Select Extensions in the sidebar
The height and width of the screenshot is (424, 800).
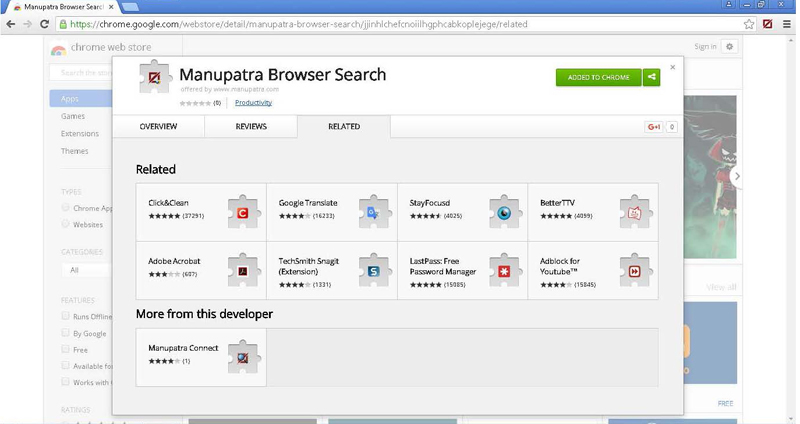80,133
